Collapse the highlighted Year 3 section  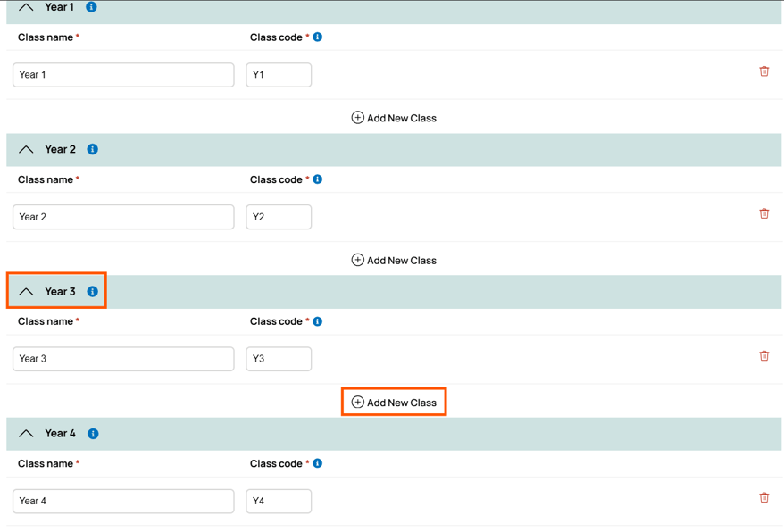coord(26,291)
